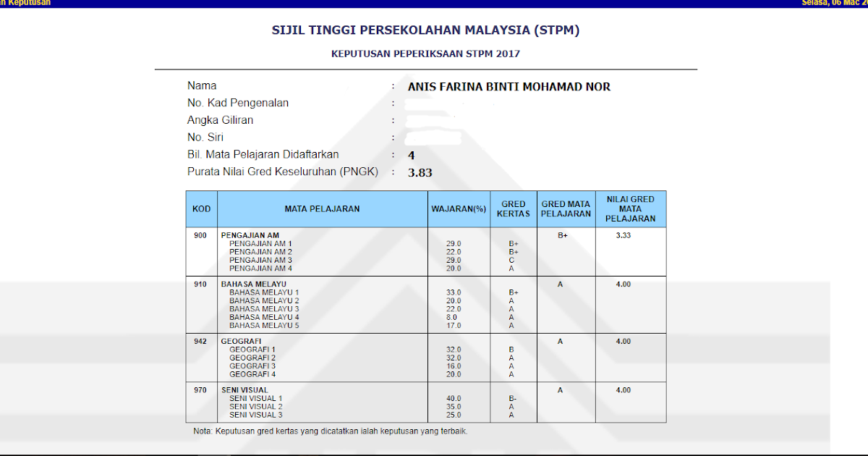Click the MATA PELAJARAN column header
This screenshot has height=456, width=868.
click(x=322, y=208)
